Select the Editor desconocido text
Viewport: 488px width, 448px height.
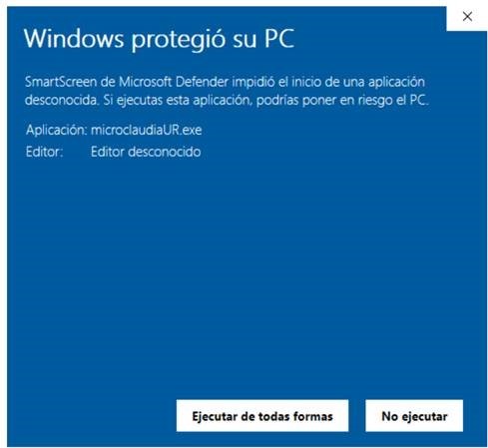click(146, 152)
